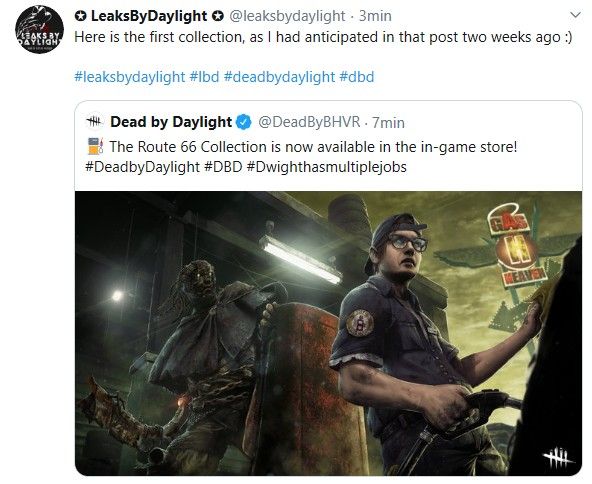This screenshot has height=484, width=592.
Task: Open the quoted Dead by Daylight account name
Action: pyautogui.click(x=171, y=122)
